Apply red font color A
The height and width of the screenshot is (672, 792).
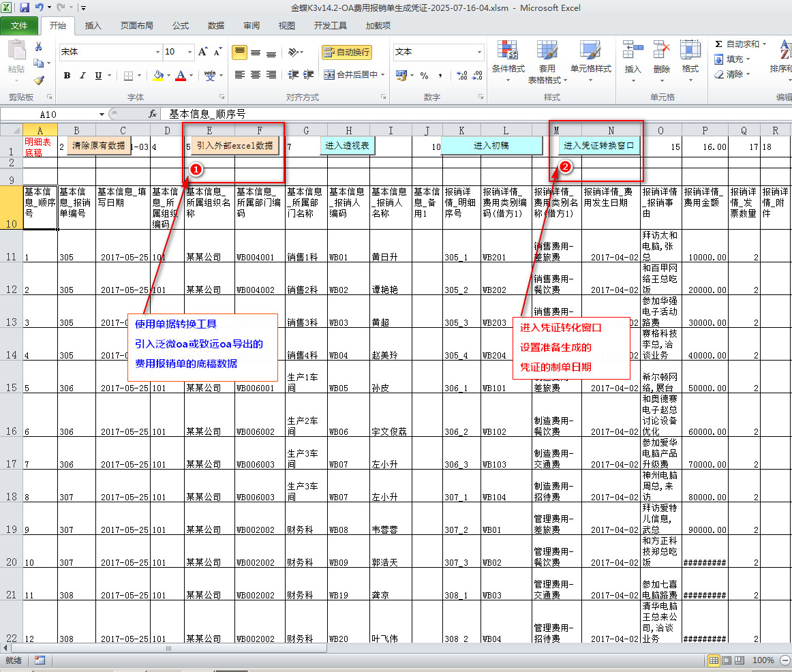coord(181,76)
